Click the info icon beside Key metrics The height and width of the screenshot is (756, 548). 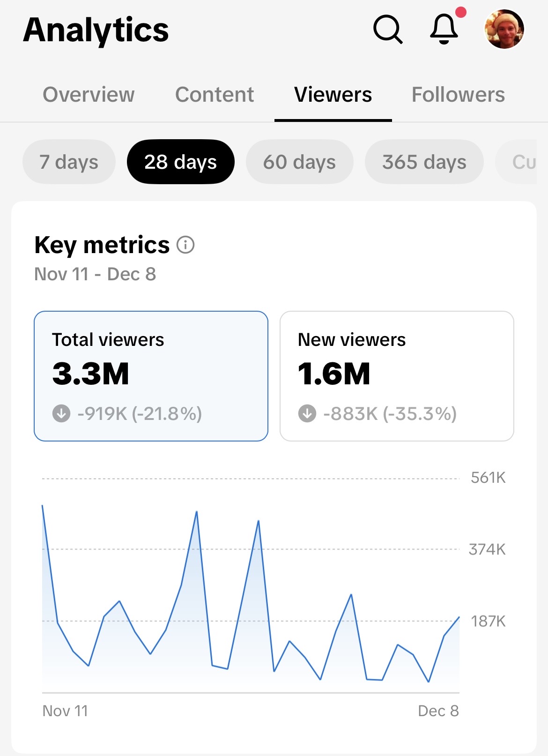(185, 245)
